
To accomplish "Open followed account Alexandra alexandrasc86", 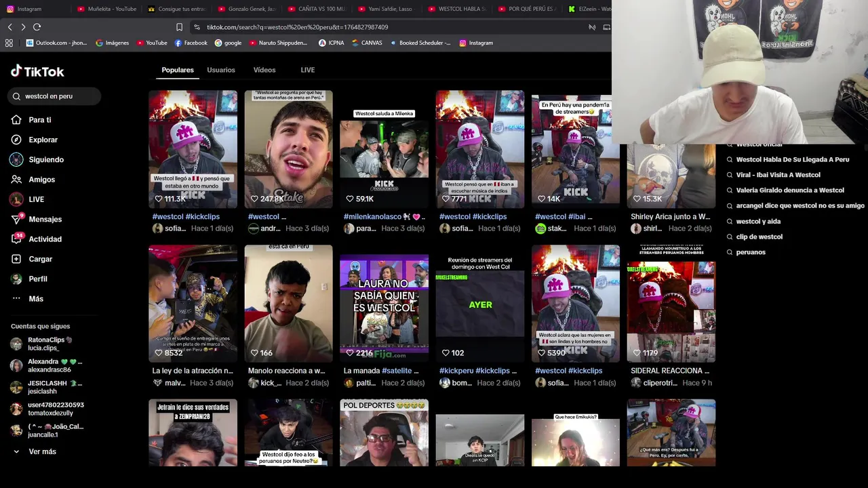I will tap(47, 366).
